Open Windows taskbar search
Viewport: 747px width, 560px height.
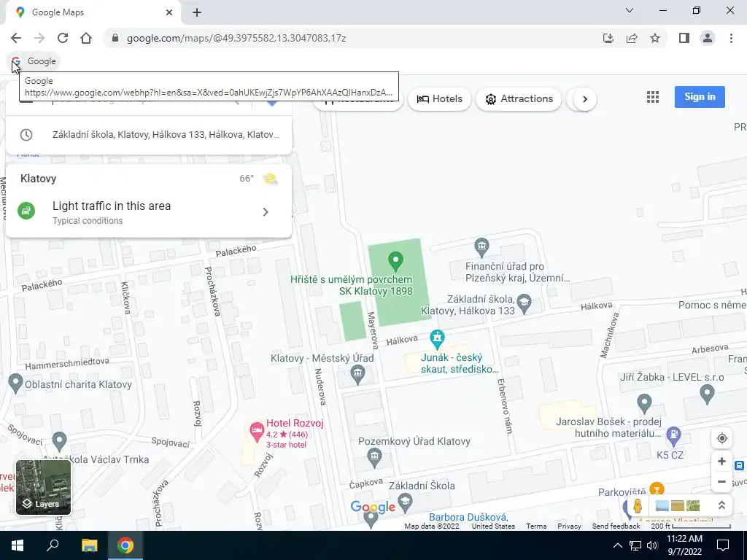[53, 545]
